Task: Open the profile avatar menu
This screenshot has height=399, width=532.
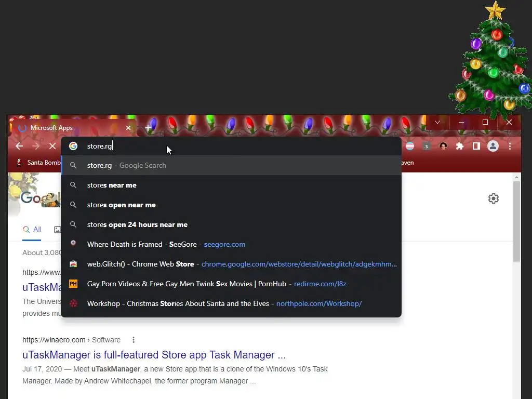Action: point(493,146)
